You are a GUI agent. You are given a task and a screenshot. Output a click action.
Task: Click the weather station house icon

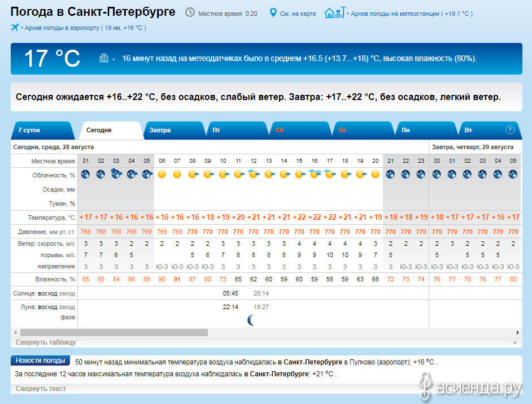[335, 12]
